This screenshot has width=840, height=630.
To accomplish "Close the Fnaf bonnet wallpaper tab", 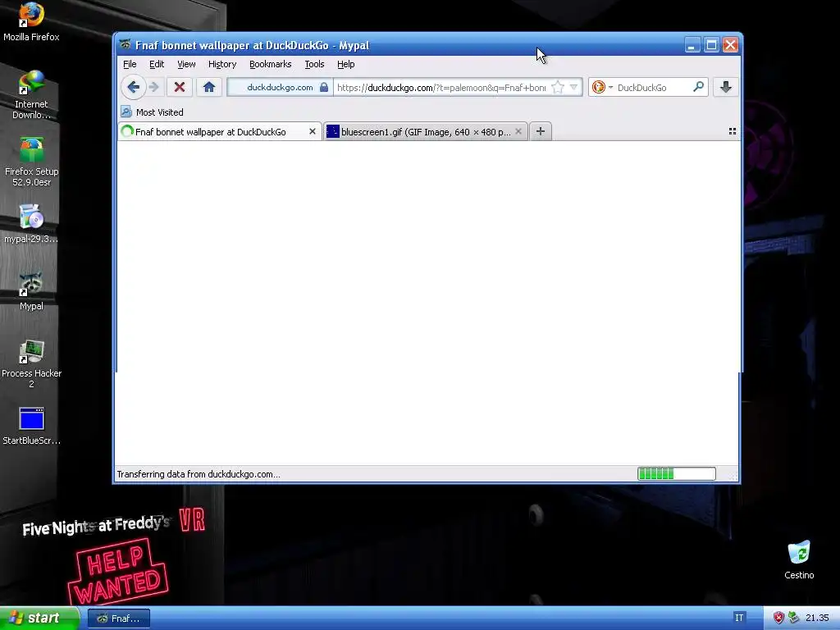I will tap(313, 131).
